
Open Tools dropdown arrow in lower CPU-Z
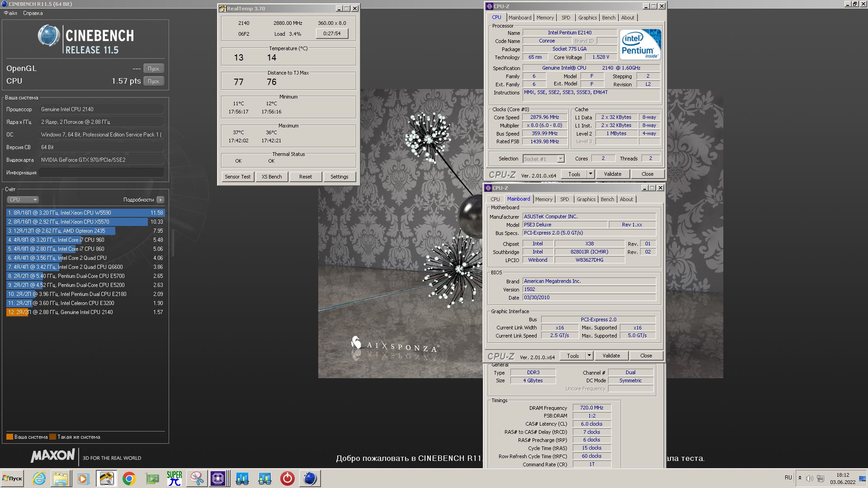589,356
